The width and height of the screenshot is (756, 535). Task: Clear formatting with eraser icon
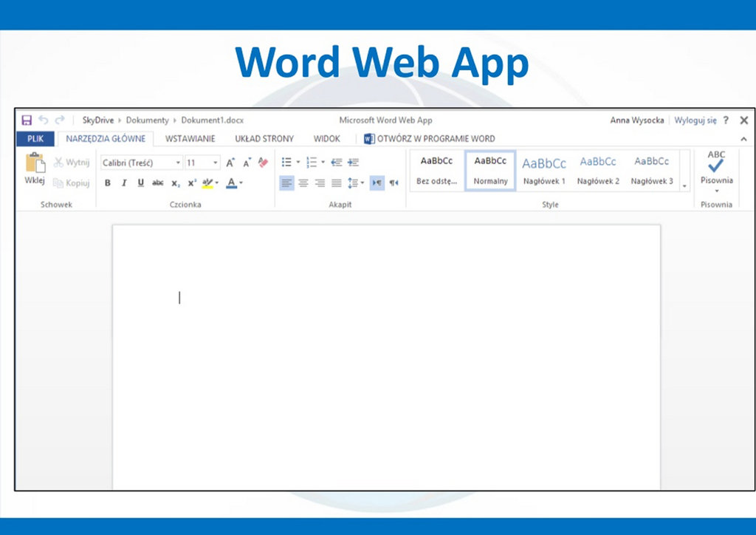(264, 163)
